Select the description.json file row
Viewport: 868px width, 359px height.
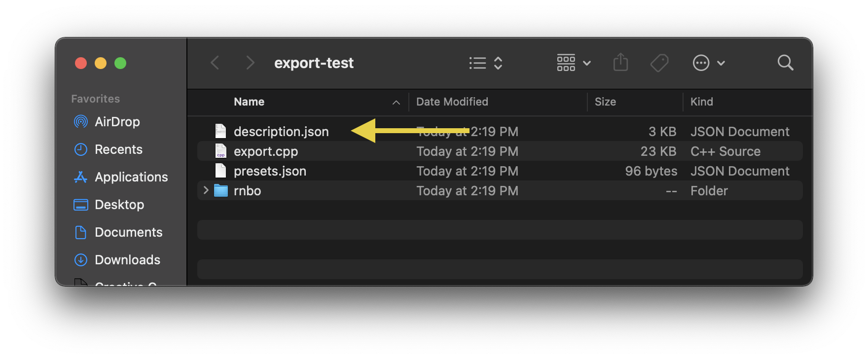281,132
